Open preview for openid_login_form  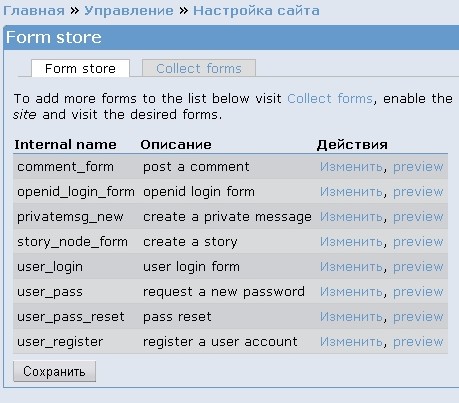(418, 192)
